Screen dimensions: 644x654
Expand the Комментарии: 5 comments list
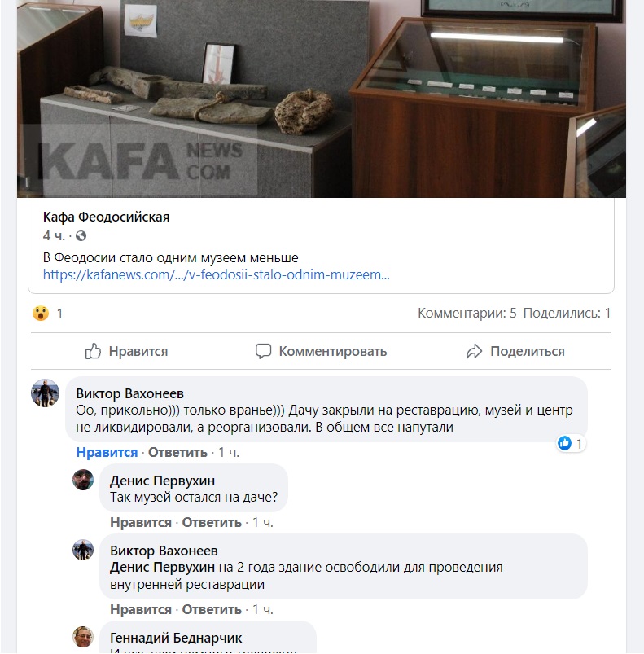tap(467, 313)
